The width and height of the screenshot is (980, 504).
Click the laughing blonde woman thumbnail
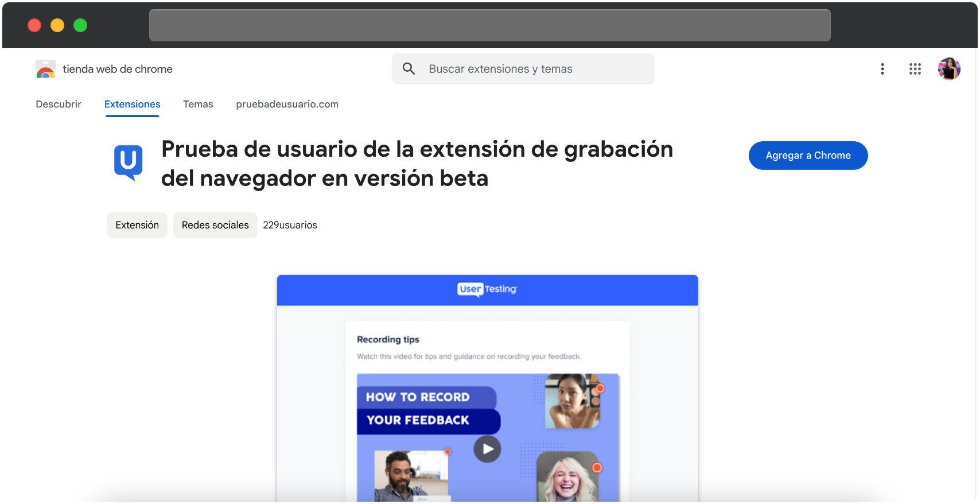point(567,478)
